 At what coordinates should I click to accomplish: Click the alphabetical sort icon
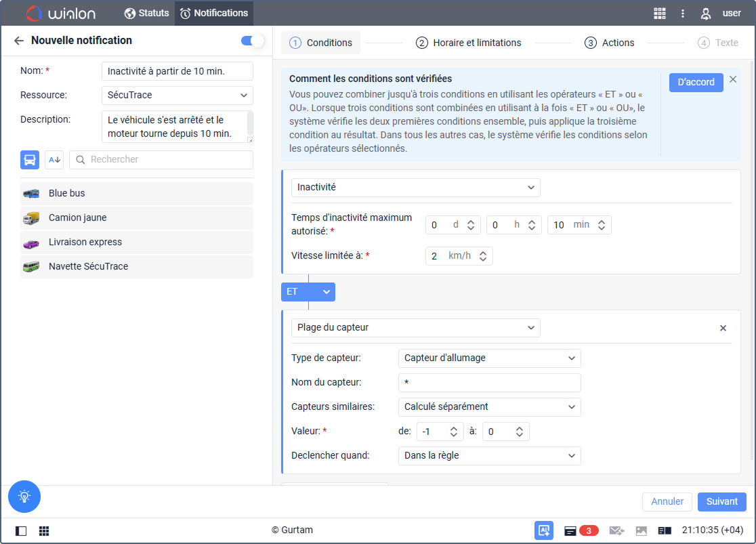[x=54, y=160]
